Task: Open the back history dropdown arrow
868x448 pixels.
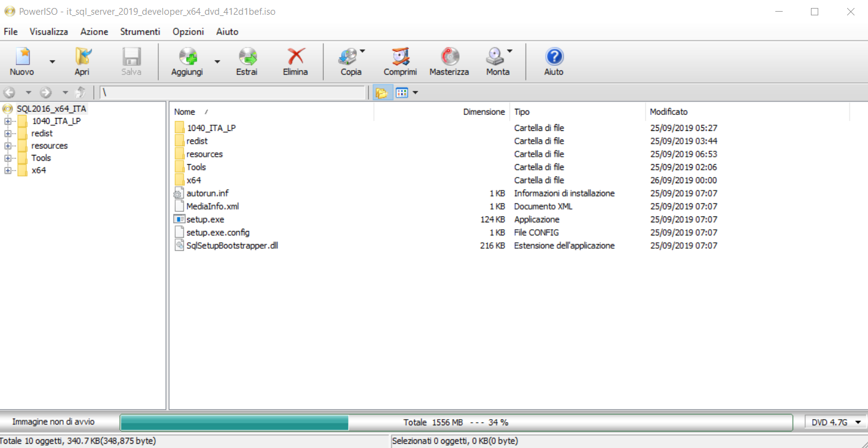Action: 28,93
